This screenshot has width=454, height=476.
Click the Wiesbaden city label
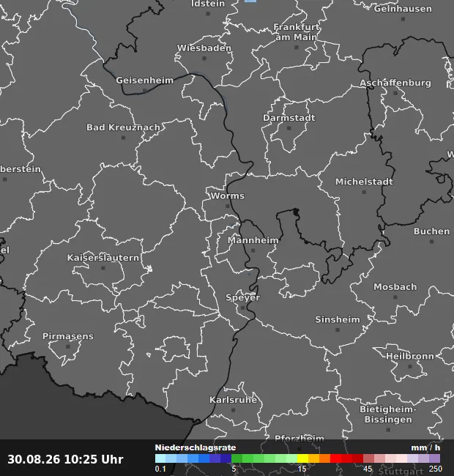tap(204, 48)
